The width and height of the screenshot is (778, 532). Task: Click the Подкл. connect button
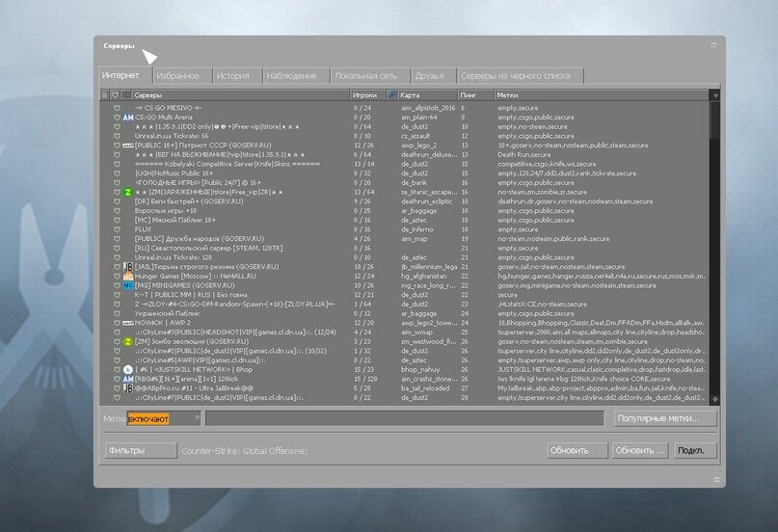[x=695, y=450]
